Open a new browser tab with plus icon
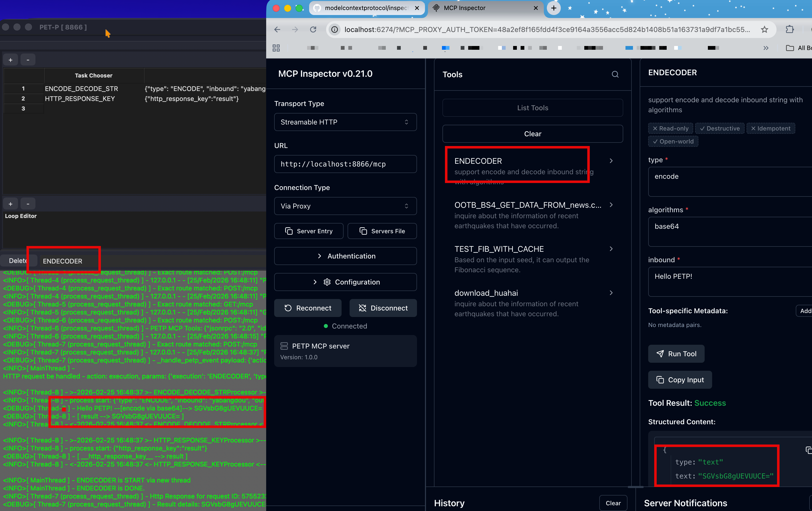Image resolution: width=812 pixels, height=511 pixels. click(x=553, y=8)
